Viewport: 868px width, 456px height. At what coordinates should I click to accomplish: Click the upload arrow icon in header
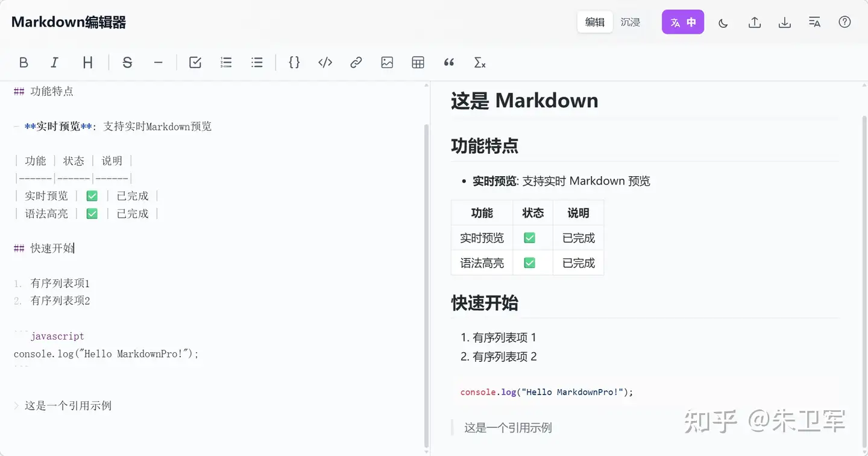coord(754,22)
